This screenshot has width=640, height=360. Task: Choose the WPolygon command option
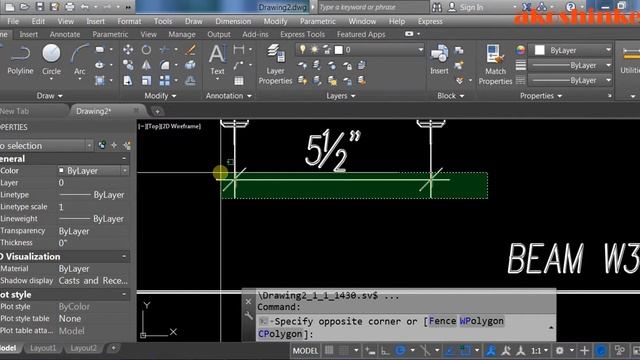tap(482, 321)
